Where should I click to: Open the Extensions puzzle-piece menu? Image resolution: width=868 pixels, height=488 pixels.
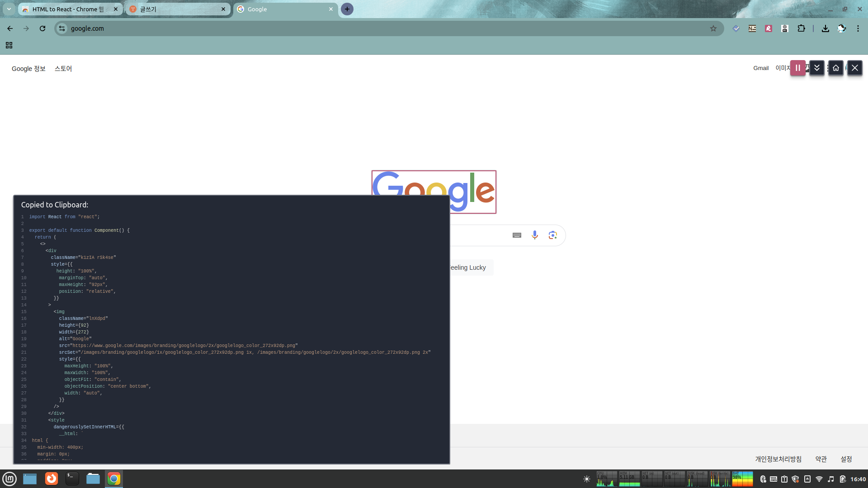point(801,28)
